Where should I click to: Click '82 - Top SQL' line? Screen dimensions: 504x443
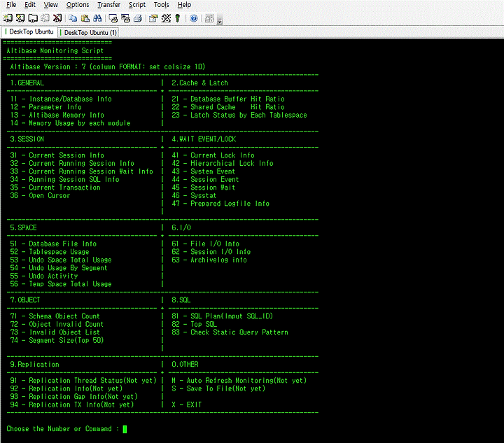(x=194, y=324)
